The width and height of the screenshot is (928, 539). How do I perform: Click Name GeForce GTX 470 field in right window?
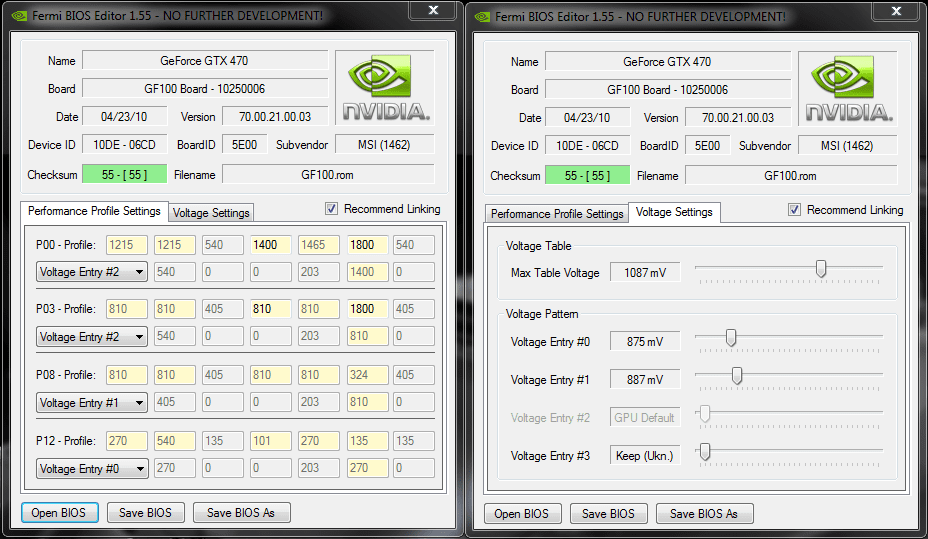[668, 62]
